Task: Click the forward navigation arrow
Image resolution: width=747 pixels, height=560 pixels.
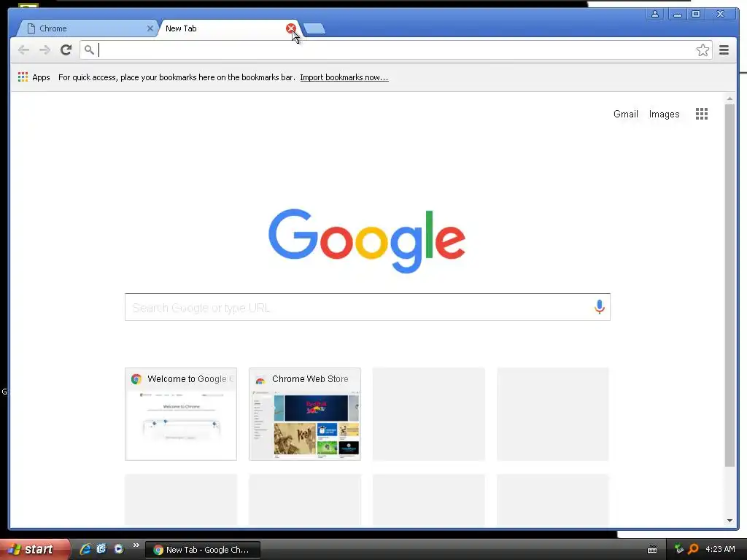Action: coord(44,50)
